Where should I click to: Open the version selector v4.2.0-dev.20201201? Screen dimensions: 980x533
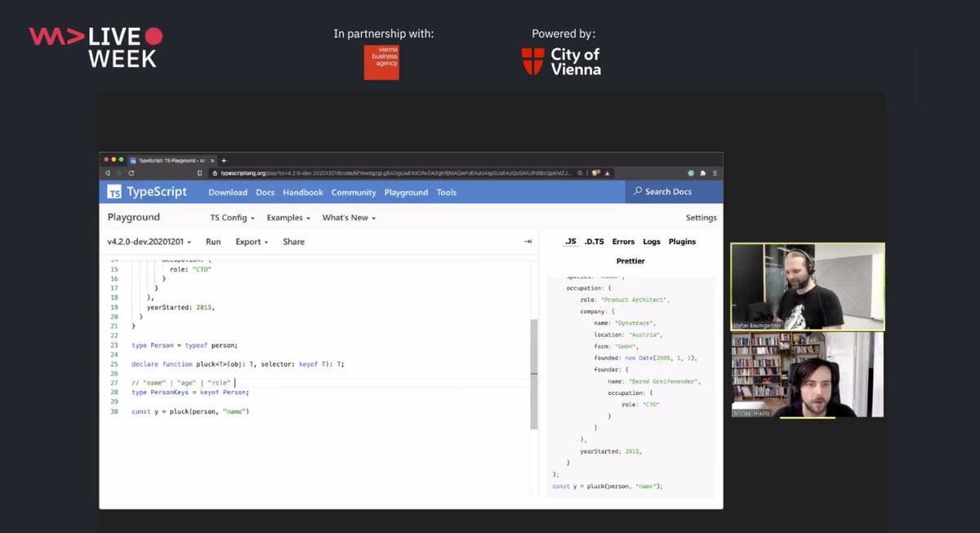[x=149, y=242]
